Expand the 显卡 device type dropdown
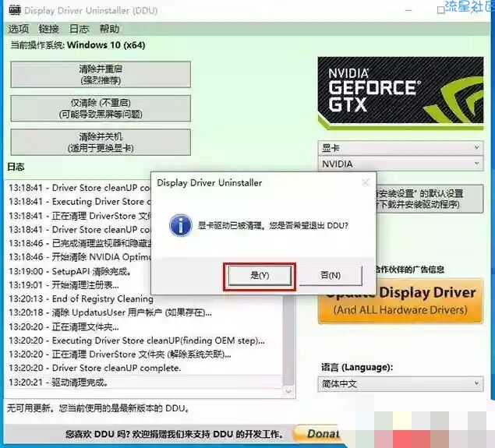 401,148
